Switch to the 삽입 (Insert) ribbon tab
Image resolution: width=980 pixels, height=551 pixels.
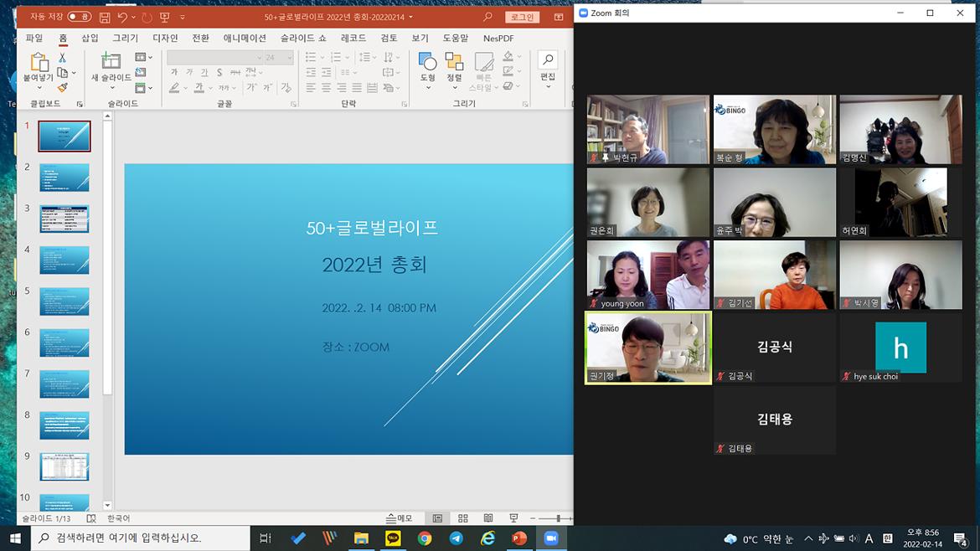point(90,37)
